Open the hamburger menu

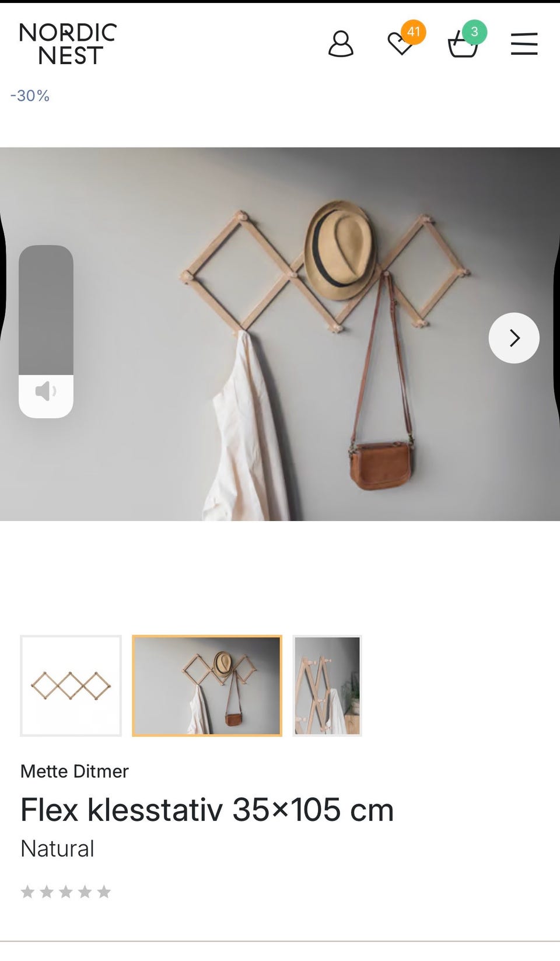(x=524, y=44)
